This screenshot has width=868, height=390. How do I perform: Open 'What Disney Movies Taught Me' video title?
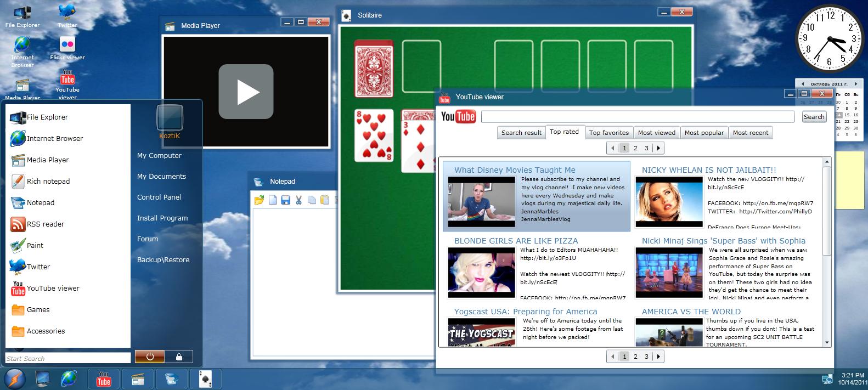[515, 170]
